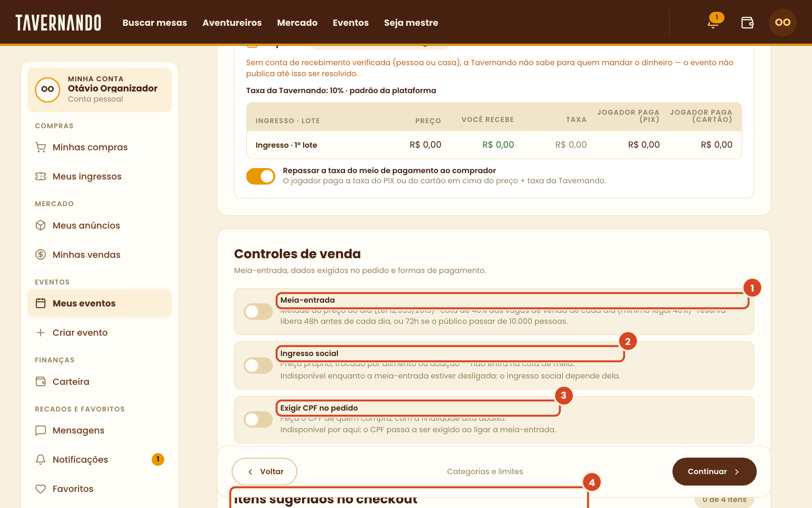Click the sidebar account avatar circle
The image size is (812, 508).
click(47, 89)
